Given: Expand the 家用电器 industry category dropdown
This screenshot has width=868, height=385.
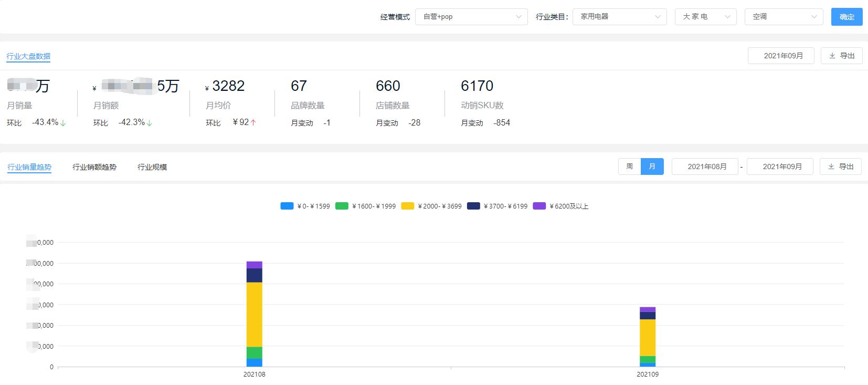Looking at the screenshot, I should (x=619, y=17).
